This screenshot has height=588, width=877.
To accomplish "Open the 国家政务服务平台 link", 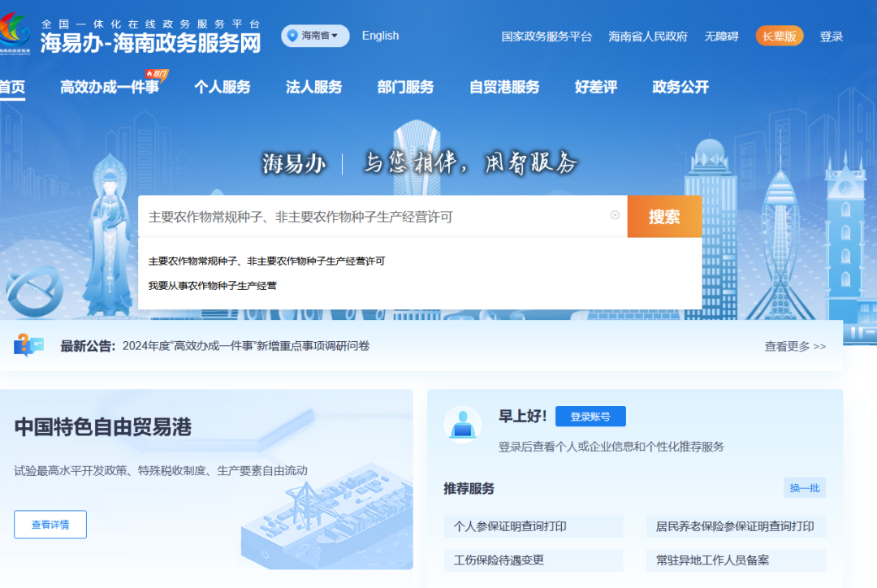I will [547, 37].
